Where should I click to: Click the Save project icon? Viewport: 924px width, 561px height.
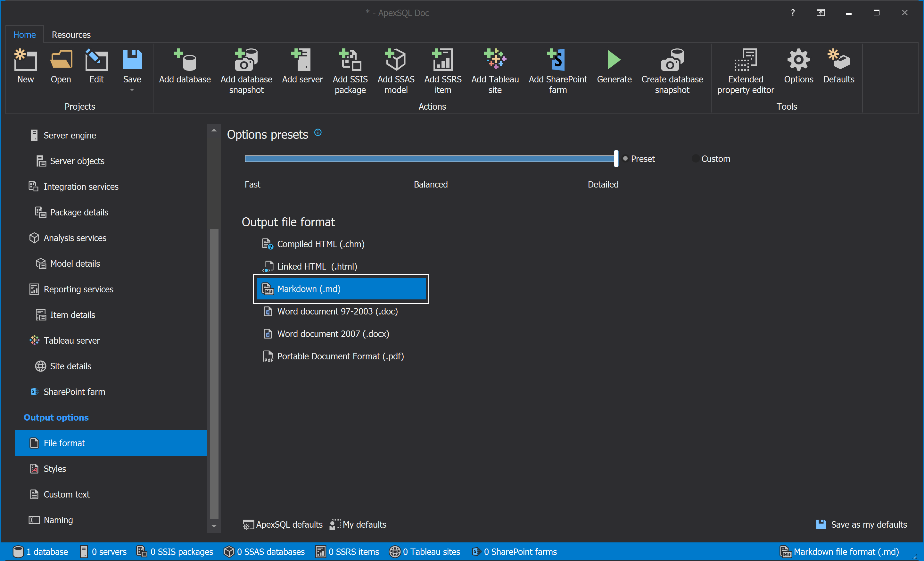tap(132, 60)
